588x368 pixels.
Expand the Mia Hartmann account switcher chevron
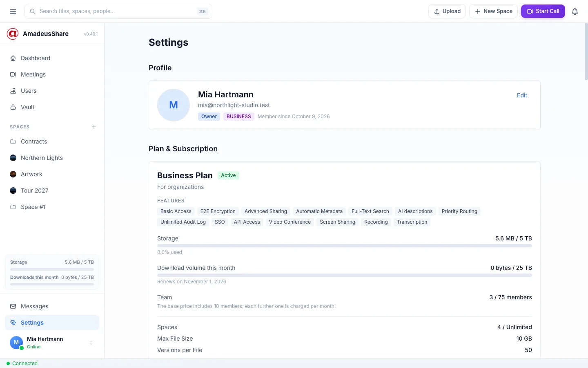tap(91, 343)
